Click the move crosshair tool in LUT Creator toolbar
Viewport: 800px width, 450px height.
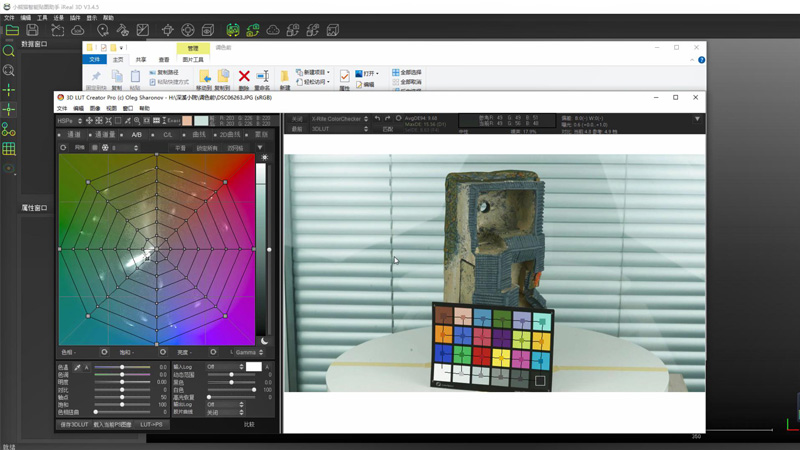coord(89,121)
